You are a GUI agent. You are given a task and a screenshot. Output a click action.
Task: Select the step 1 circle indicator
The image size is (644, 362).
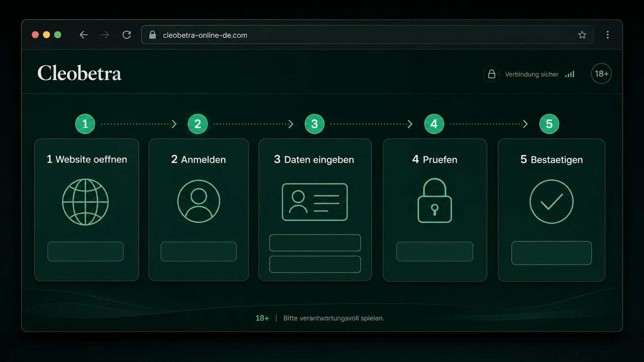tap(85, 124)
